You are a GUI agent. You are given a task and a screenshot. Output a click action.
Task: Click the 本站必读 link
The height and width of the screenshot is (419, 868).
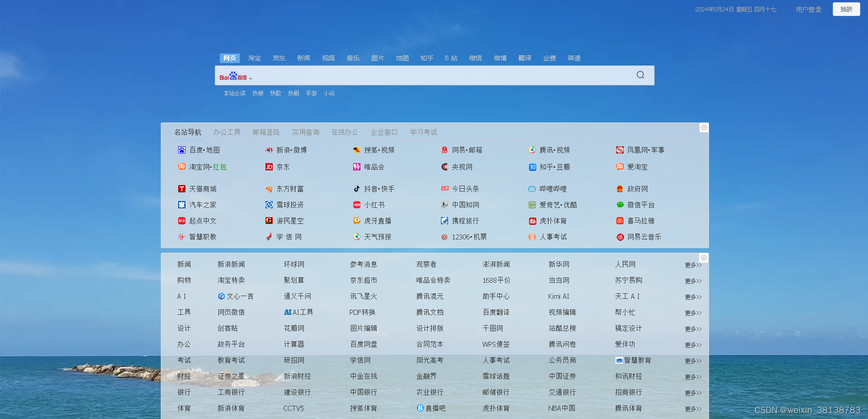coord(234,93)
